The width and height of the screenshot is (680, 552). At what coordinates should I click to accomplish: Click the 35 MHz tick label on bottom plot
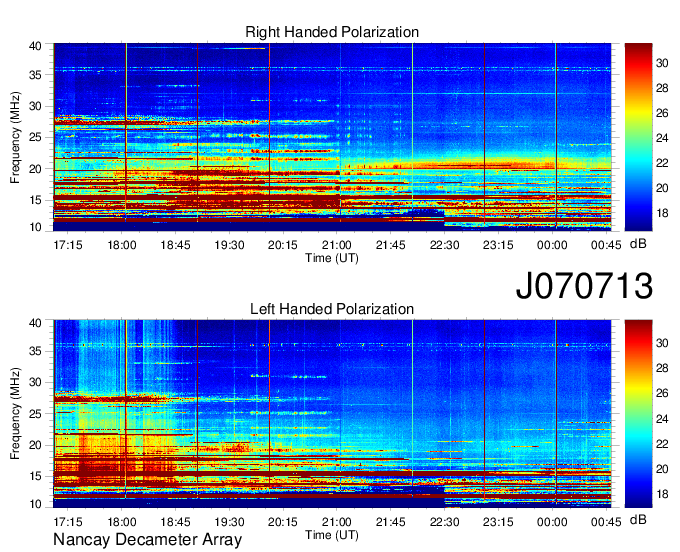(x=35, y=351)
